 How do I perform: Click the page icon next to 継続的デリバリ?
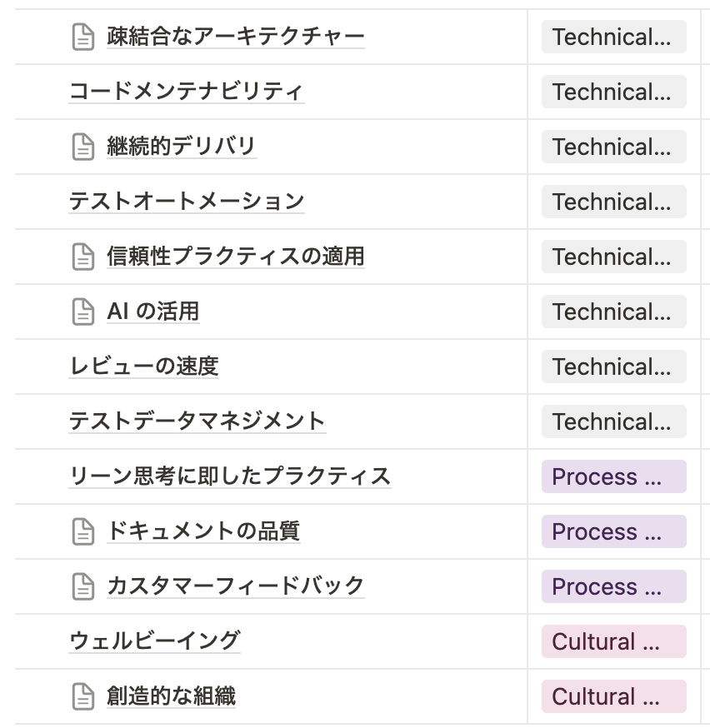(82, 147)
